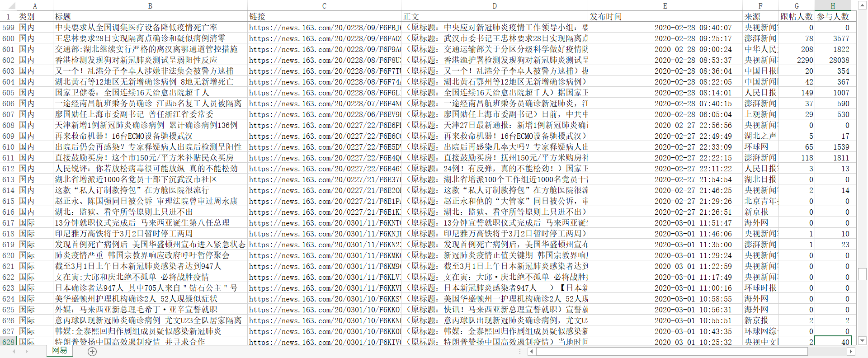868x358 pixels.
Task: Select source cell 湖北之声
Action: click(760, 136)
